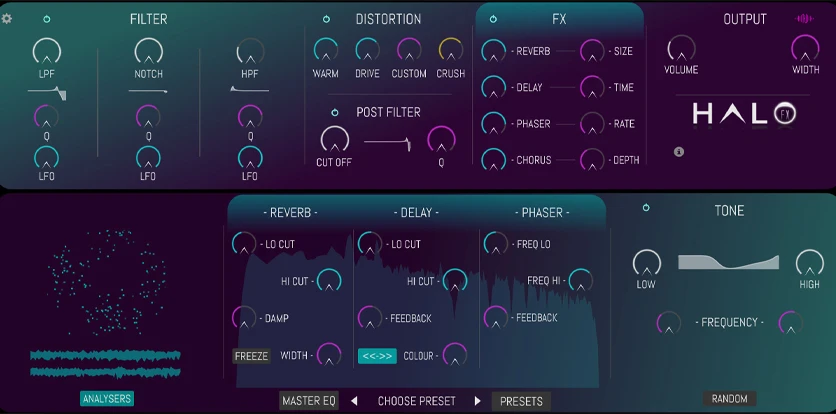Click the info icon under HALO logo

pos(679,152)
